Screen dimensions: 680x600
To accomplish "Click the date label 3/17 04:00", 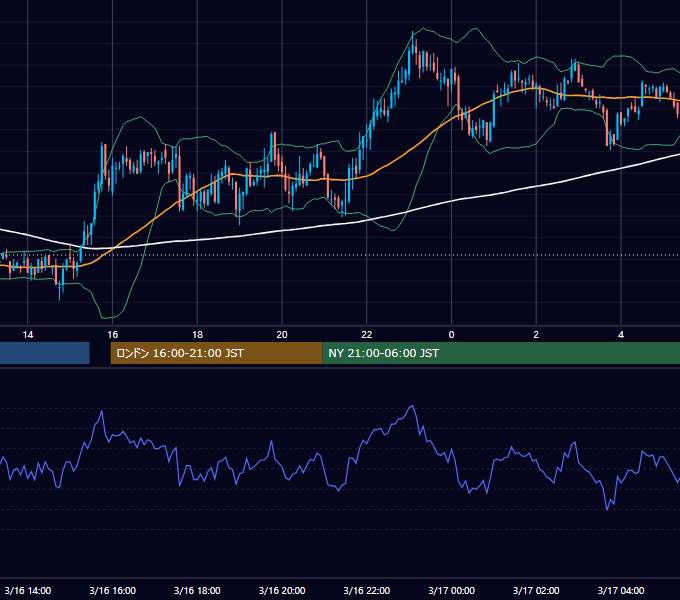I will click(x=621, y=590).
